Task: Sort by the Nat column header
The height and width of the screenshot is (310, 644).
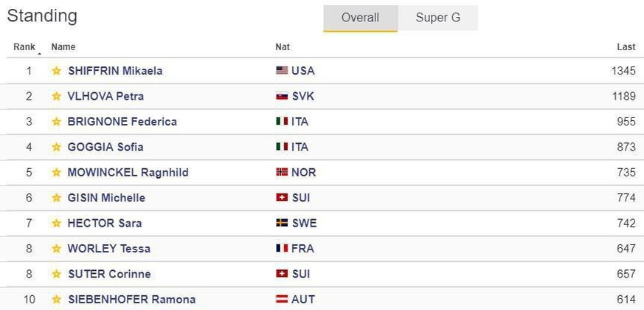Action: [283, 47]
